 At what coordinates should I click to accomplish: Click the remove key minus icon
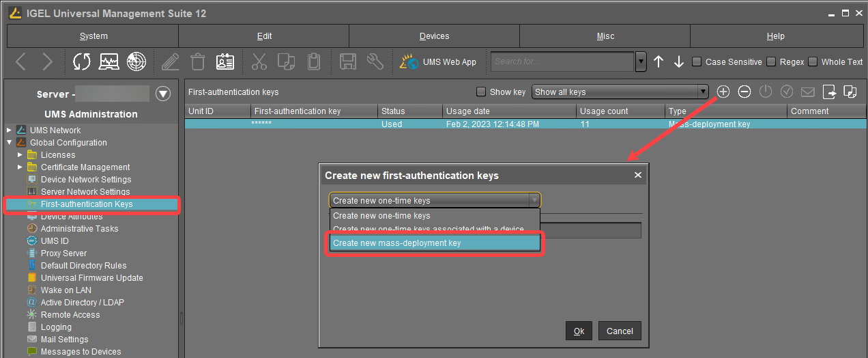744,92
